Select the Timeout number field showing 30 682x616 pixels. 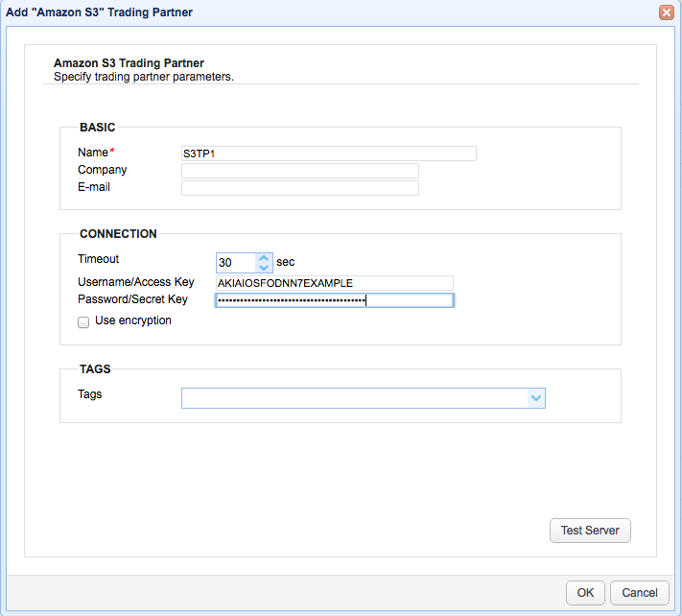coord(236,263)
